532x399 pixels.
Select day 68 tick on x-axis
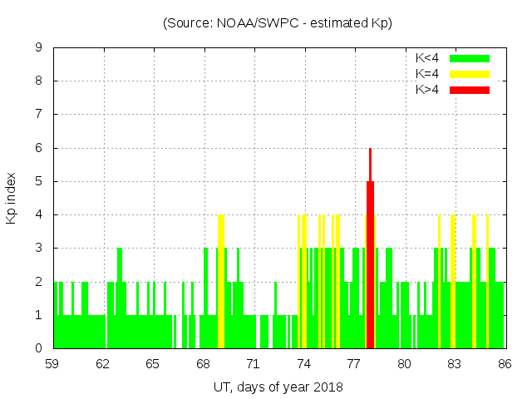[x=204, y=364]
